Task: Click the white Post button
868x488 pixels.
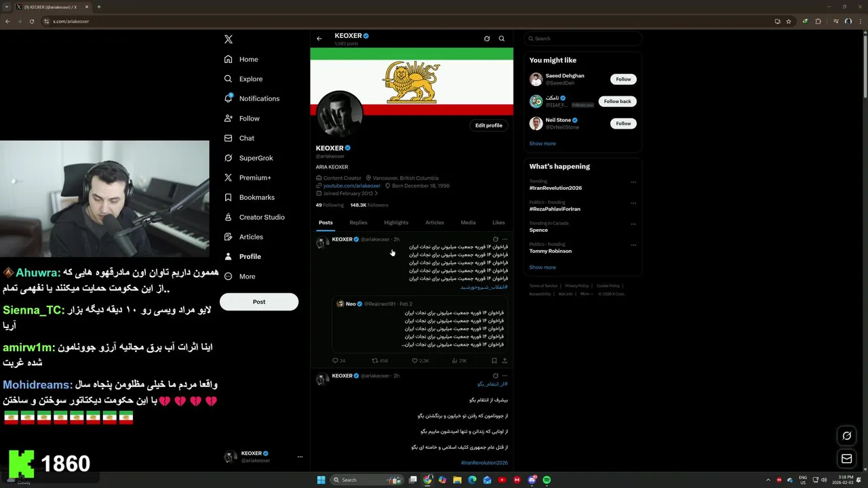Action: pyautogui.click(x=259, y=302)
